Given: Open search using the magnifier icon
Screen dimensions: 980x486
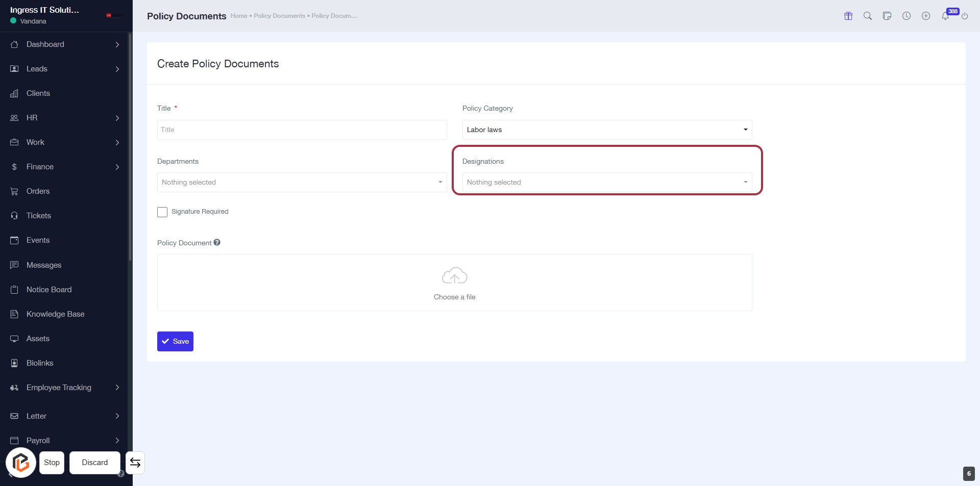Looking at the screenshot, I should pos(868,16).
